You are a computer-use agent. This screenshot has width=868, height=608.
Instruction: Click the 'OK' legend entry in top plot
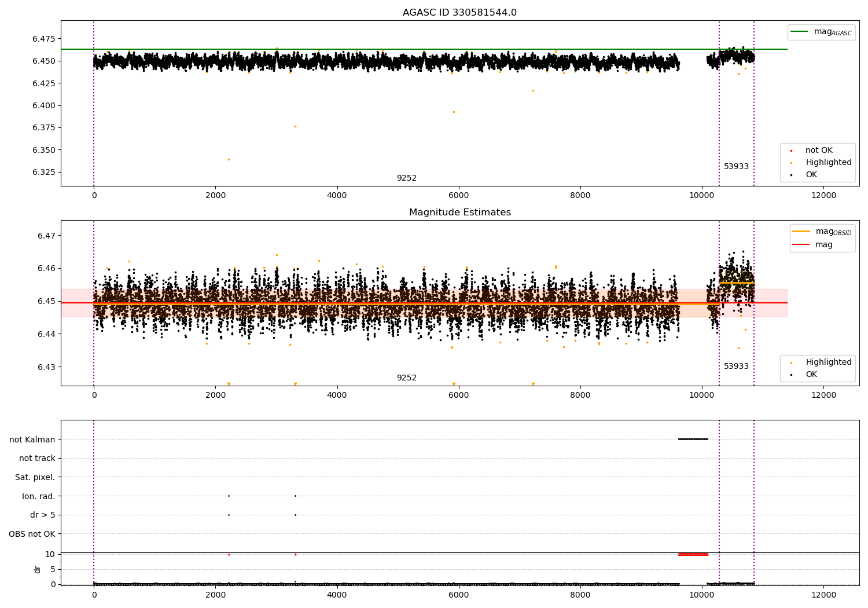click(x=811, y=175)
